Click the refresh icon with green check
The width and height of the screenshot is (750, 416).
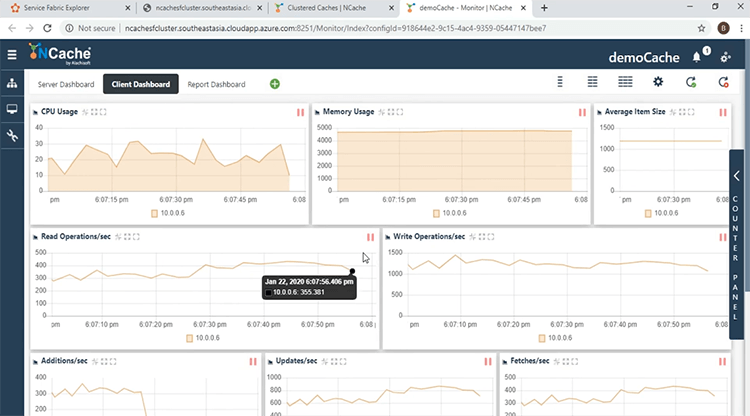pos(691,82)
